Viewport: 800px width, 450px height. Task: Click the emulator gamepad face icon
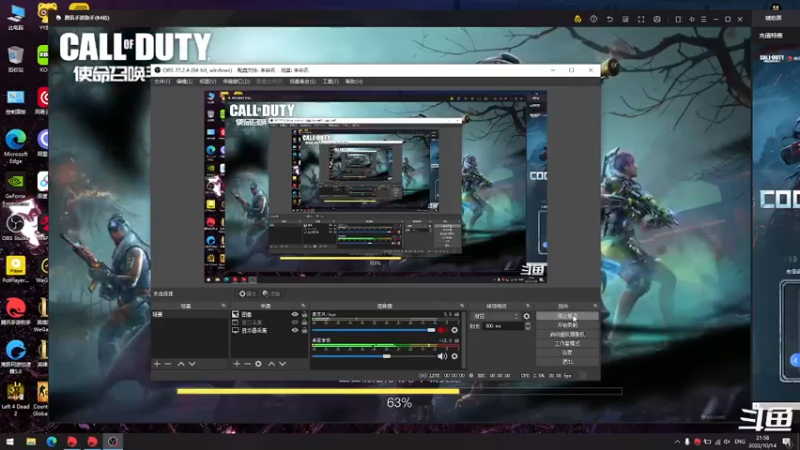(657, 19)
